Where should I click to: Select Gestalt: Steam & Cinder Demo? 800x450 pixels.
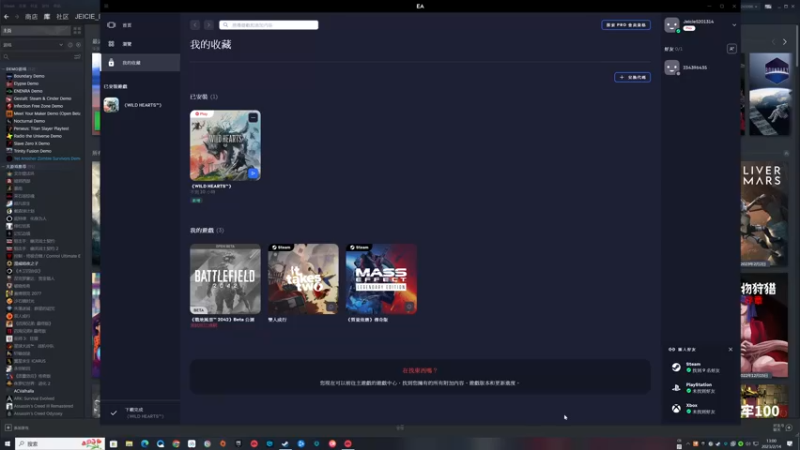coord(42,98)
